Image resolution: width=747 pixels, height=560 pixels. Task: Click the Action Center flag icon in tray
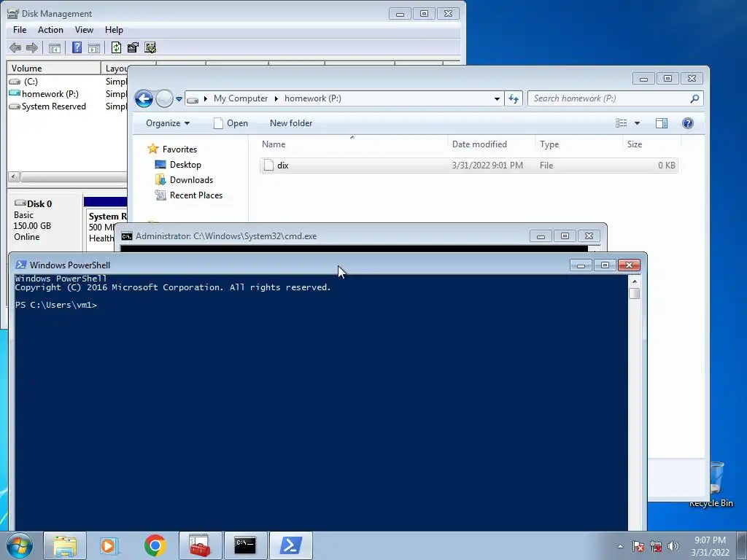[x=638, y=546]
